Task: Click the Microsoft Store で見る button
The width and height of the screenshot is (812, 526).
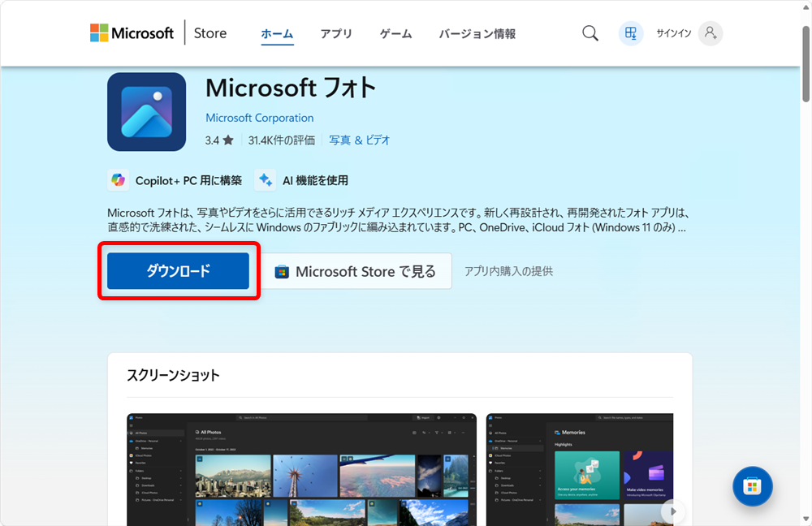Action: pos(356,271)
